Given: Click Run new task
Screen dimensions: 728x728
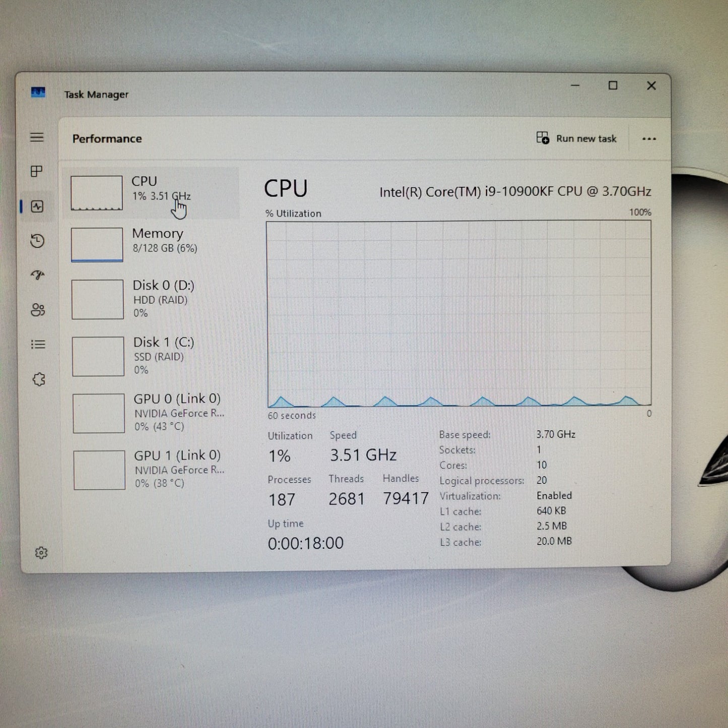Looking at the screenshot, I should (577, 139).
